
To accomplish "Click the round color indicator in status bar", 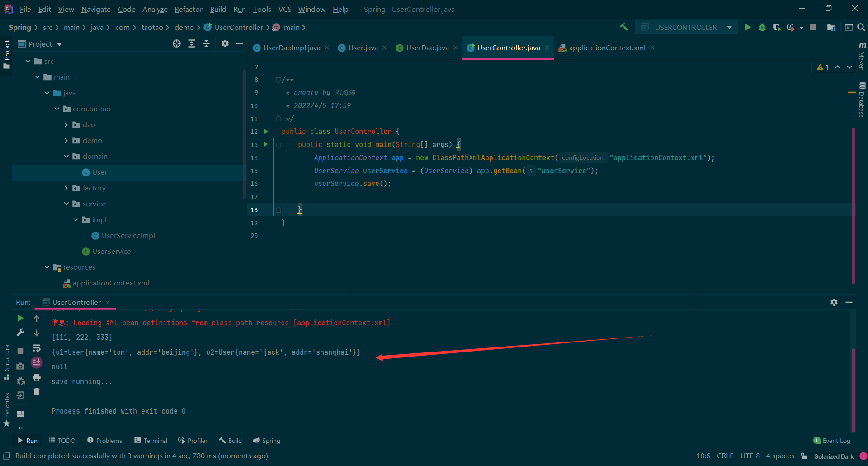I will (863, 456).
